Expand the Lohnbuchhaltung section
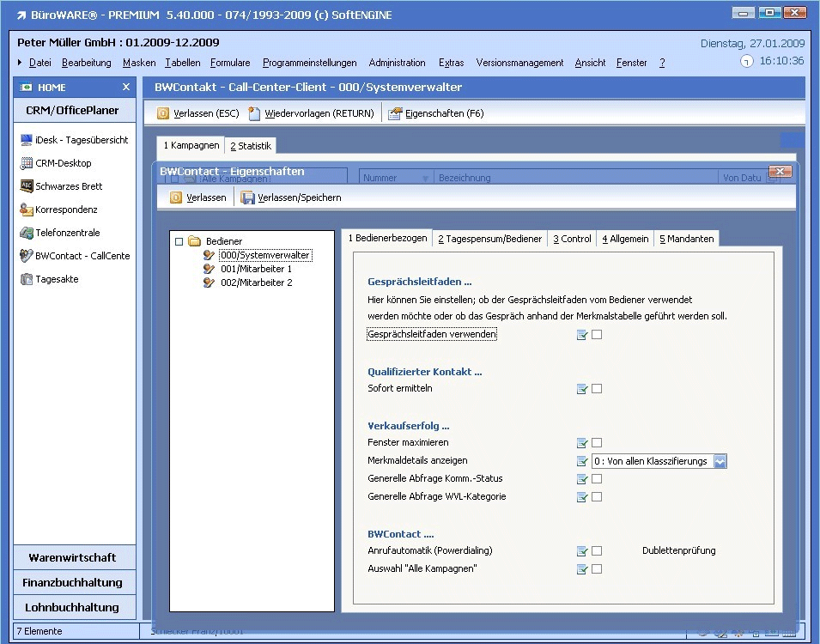This screenshot has width=820, height=644. [74, 607]
